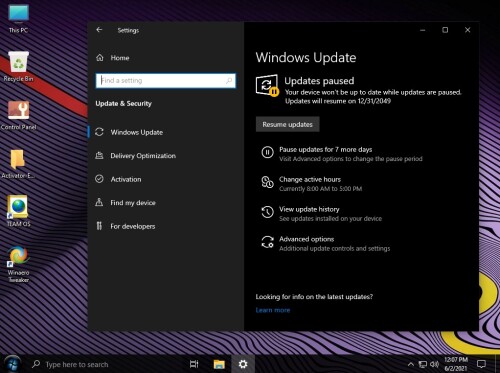Open Find my device settings
The height and width of the screenshot is (373, 500).
click(133, 203)
